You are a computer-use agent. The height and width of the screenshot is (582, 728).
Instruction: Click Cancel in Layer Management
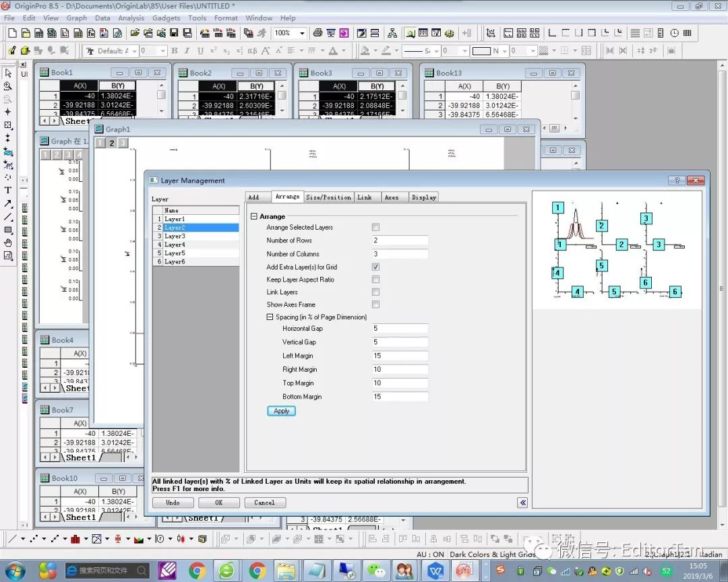tap(265, 502)
